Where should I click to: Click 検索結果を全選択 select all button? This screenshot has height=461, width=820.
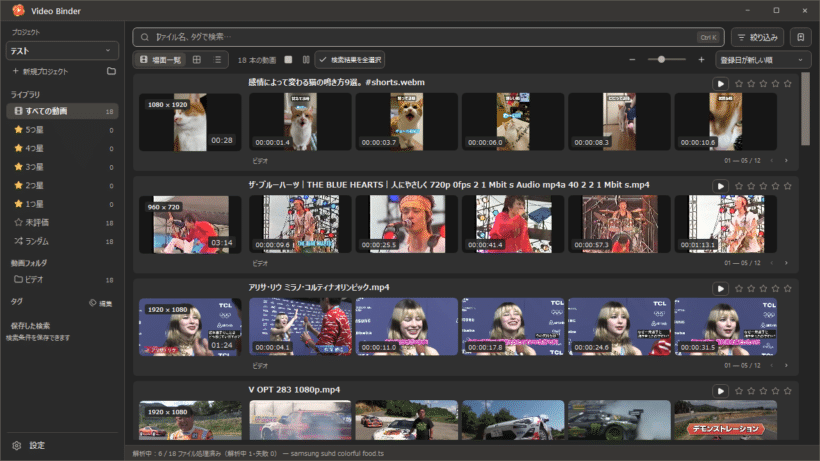tap(350, 60)
